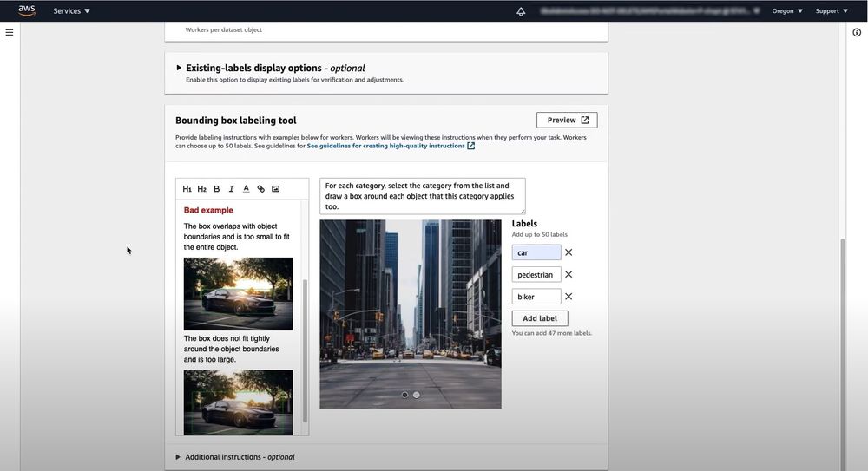This screenshot has width=868, height=471.
Task: Expand Existing-labels display options section
Action: pyautogui.click(x=180, y=68)
